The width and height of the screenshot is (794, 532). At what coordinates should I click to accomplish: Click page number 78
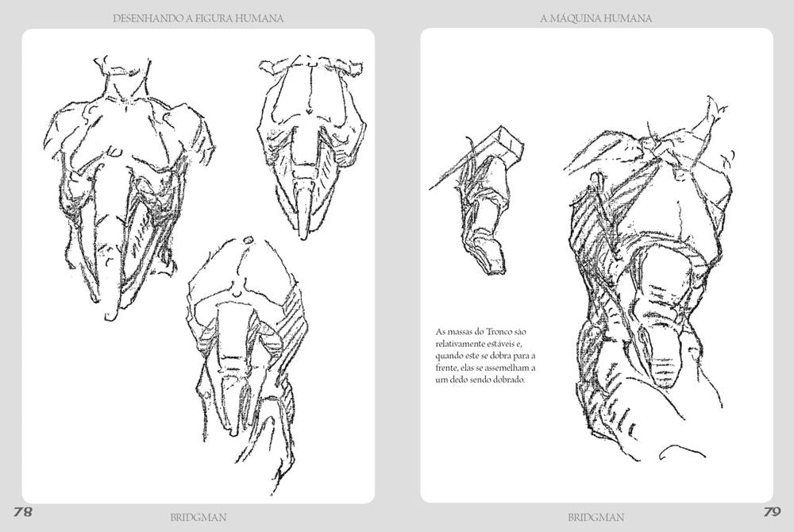(x=22, y=512)
